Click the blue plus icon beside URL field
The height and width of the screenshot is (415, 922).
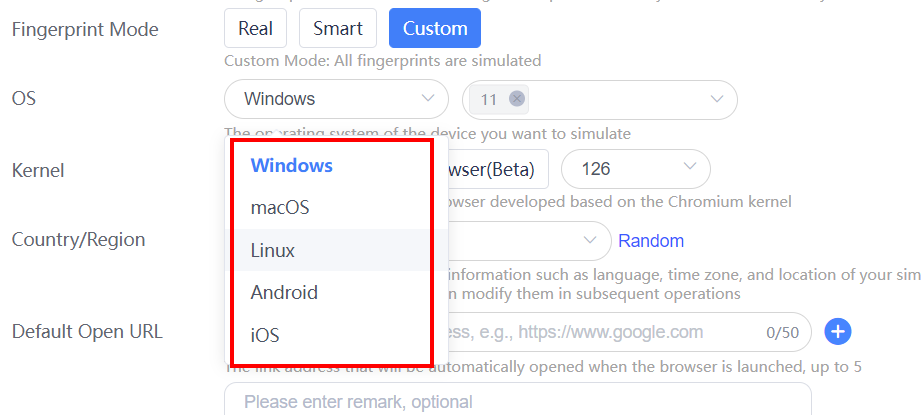tap(837, 332)
